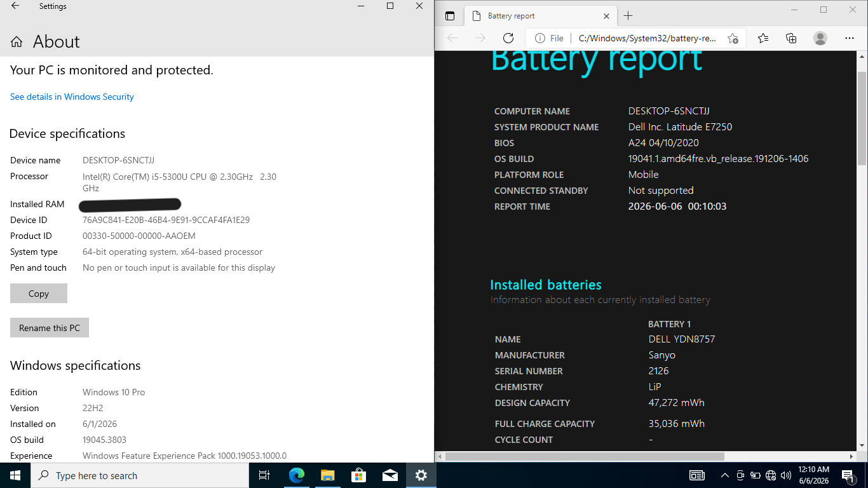
Task: Open News and interests on the taskbar
Action: point(697,475)
